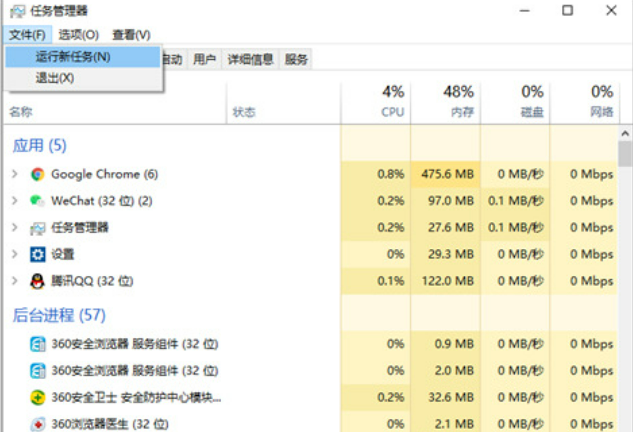Image resolution: width=633 pixels, height=432 pixels.
Task: Click the 设置 gear icon
Action: click(x=38, y=254)
